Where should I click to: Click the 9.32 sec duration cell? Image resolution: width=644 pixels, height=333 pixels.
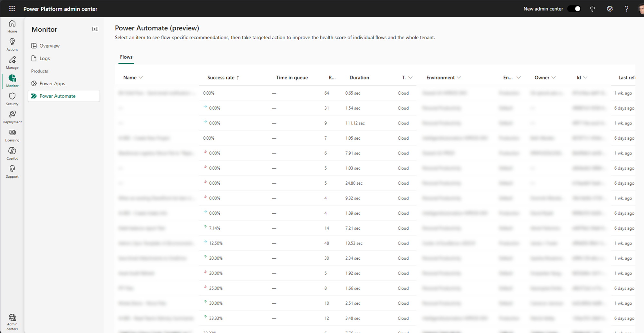[x=353, y=198]
